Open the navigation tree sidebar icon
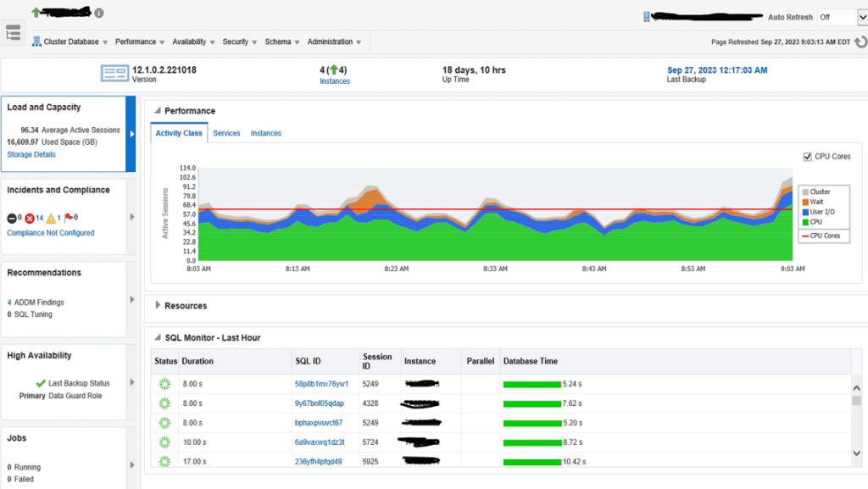Screen dimensions: 868x489 coord(14,33)
